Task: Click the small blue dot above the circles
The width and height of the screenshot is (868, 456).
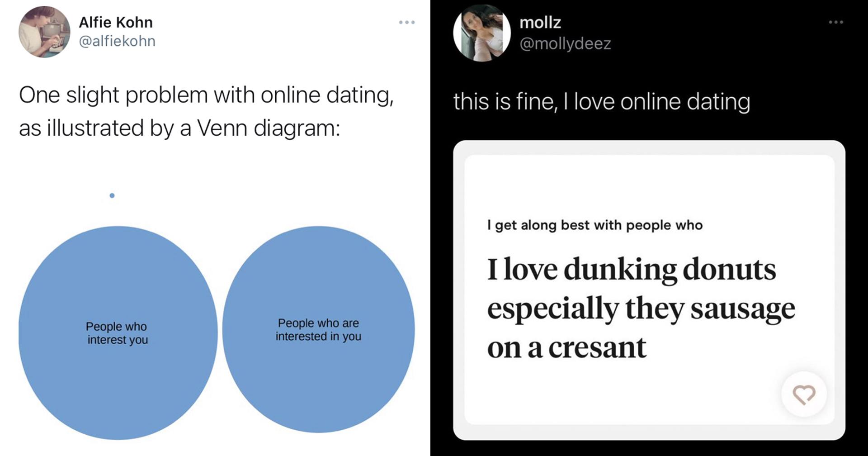Action: pyautogui.click(x=112, y=195)
